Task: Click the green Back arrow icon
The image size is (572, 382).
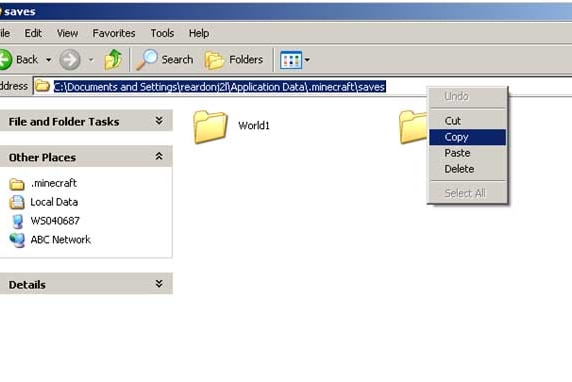Action: (x=5, y=59)
